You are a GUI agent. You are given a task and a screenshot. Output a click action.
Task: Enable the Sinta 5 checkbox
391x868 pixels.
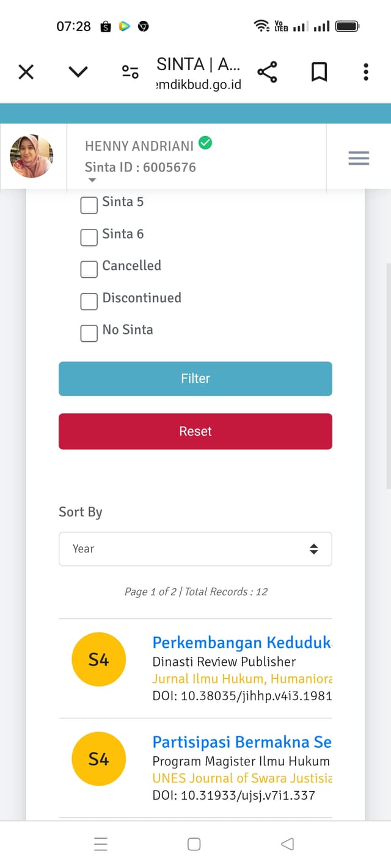pyautogui.click(x=89, y=205)
